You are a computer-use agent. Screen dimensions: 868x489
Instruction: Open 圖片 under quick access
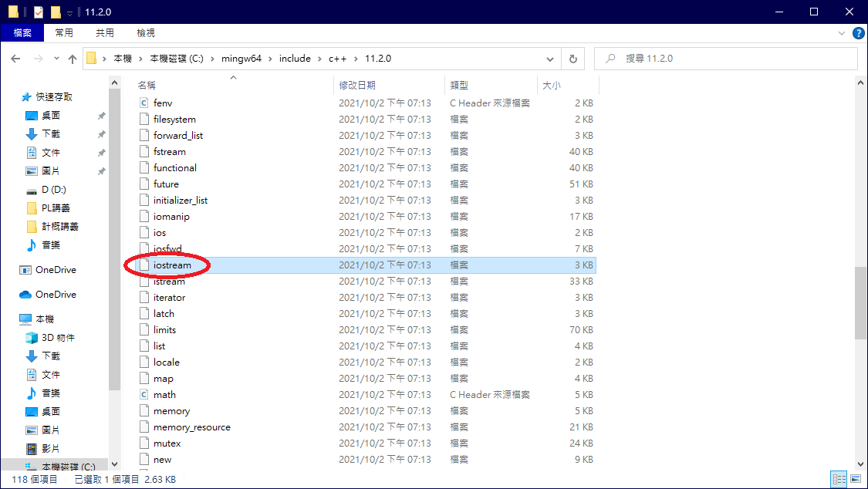(51, 171)
